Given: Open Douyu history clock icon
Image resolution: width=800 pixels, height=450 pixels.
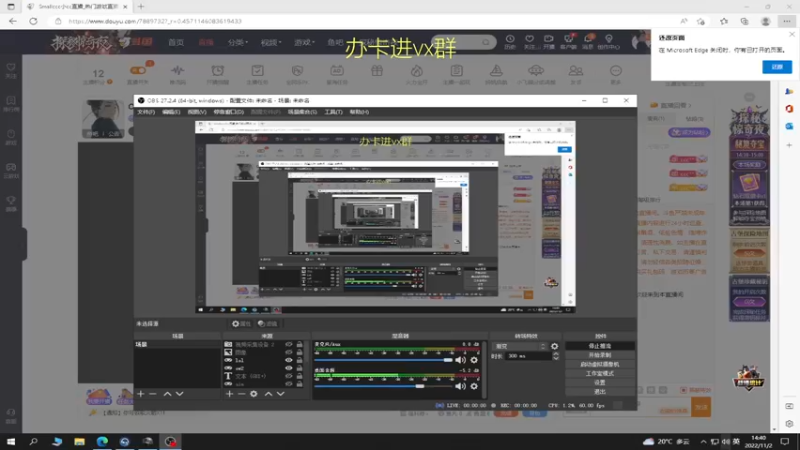Looking at the screenshot, I should tap(510, 42).
